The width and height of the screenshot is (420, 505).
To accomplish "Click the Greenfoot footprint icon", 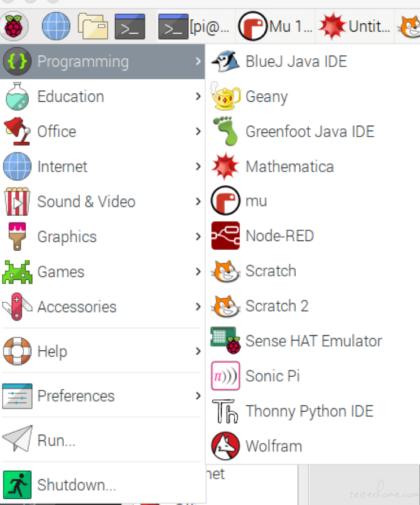I will coord(225,131).
